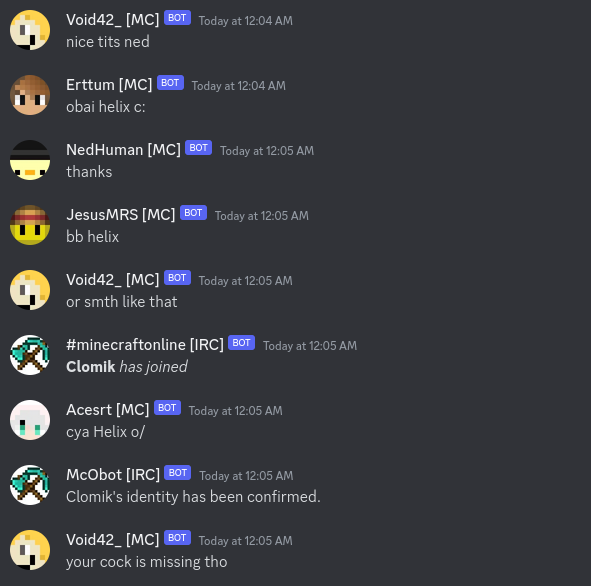This screenshot has height=586, width=591.
Task: Open Erttum [MC] username profile
Action: point(109,85)
